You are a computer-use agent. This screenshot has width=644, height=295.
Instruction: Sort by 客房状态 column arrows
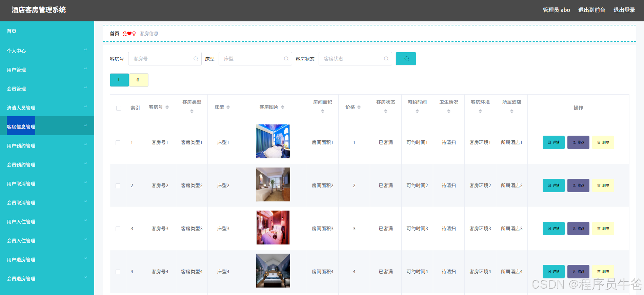click(386, 111)
